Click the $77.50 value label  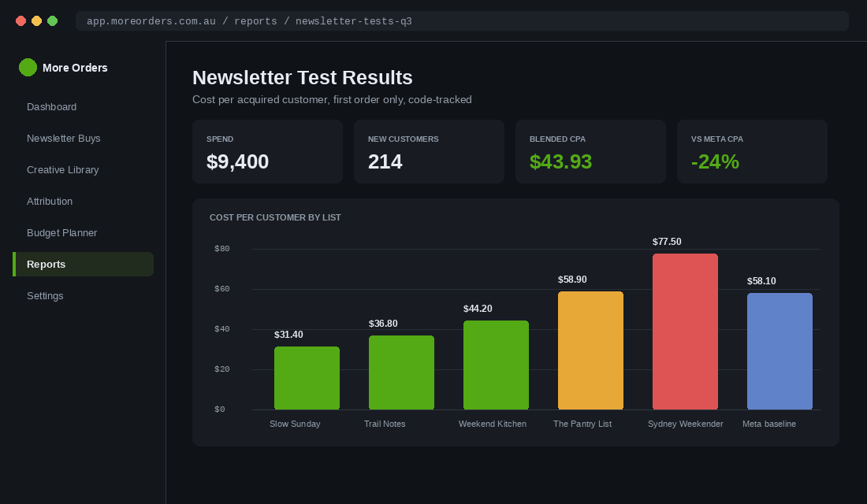[x=667, y=242]
